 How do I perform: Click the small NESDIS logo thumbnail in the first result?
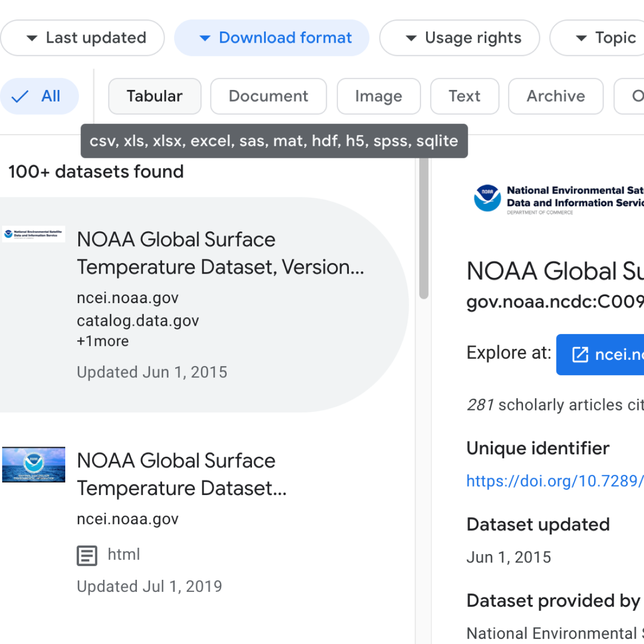(x=34, y=234)
